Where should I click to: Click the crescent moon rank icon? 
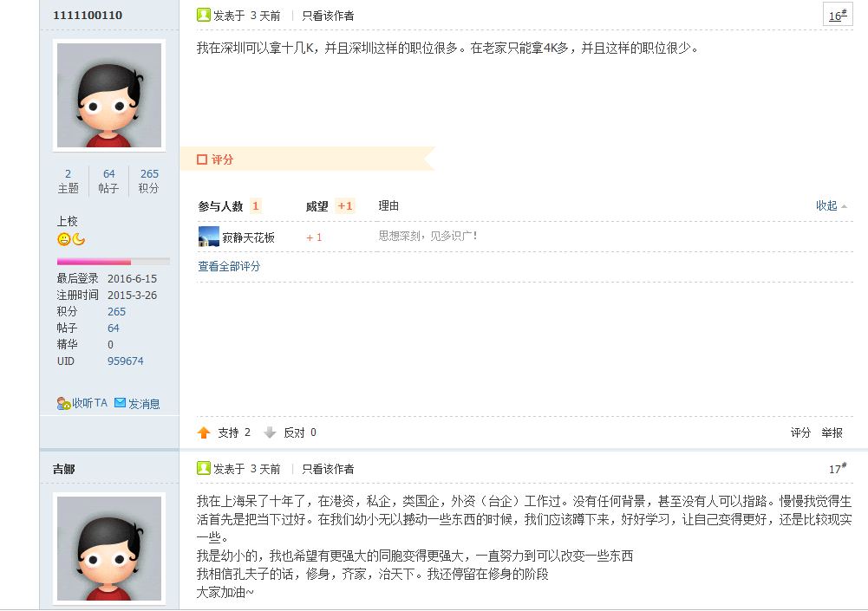pos(79,239)
